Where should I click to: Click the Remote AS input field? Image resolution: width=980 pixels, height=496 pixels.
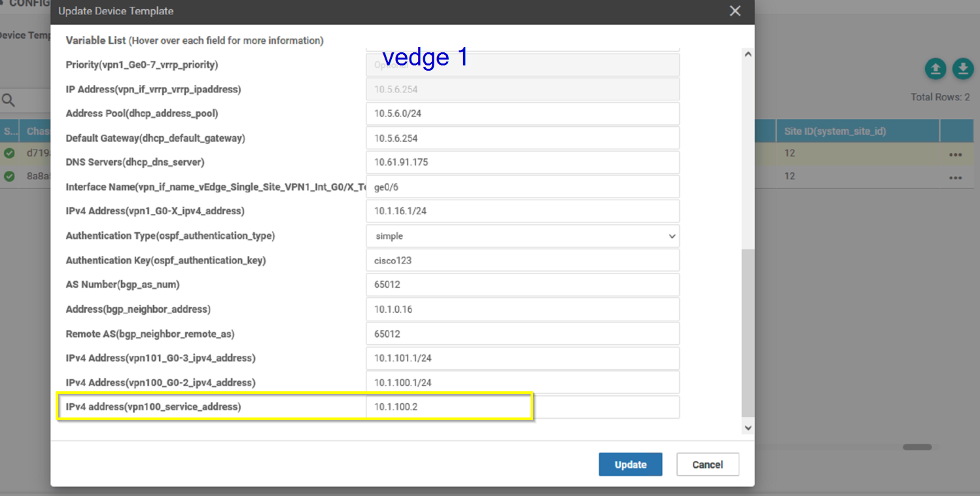(523, 334)
